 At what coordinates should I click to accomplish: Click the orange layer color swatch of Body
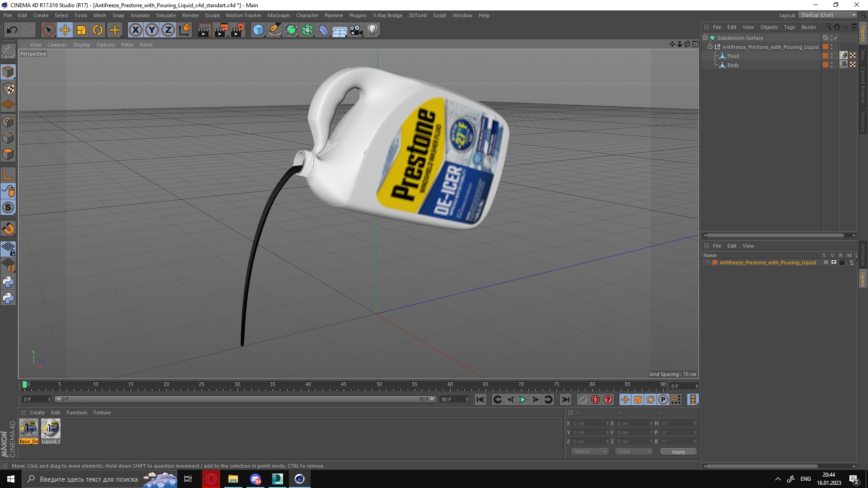[826, 65]
